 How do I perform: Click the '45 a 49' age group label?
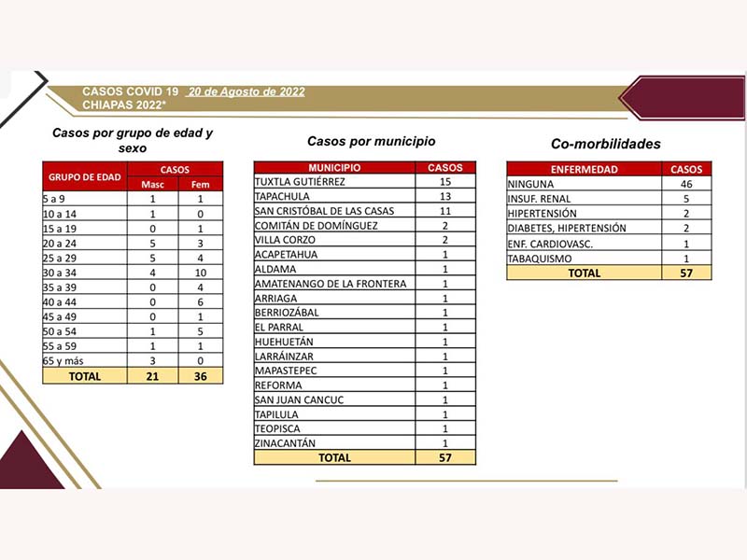pyautogui.click(x=60, y=316)
